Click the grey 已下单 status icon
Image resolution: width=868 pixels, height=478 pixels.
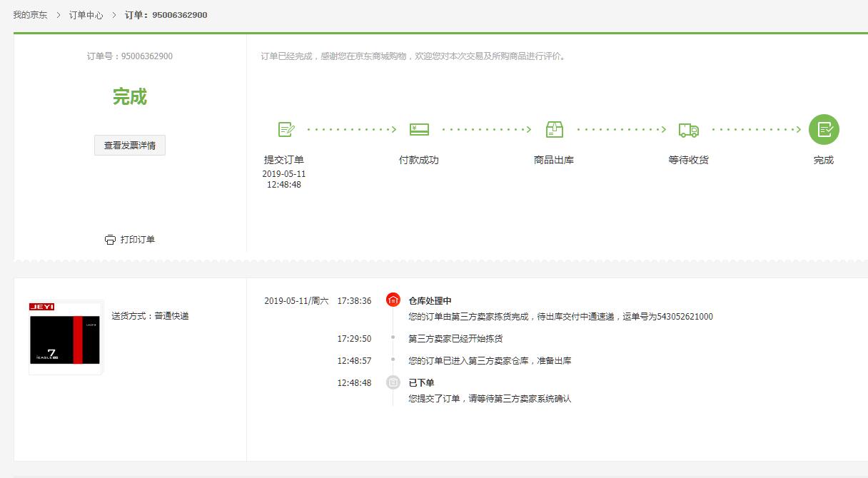coord(393,382)
